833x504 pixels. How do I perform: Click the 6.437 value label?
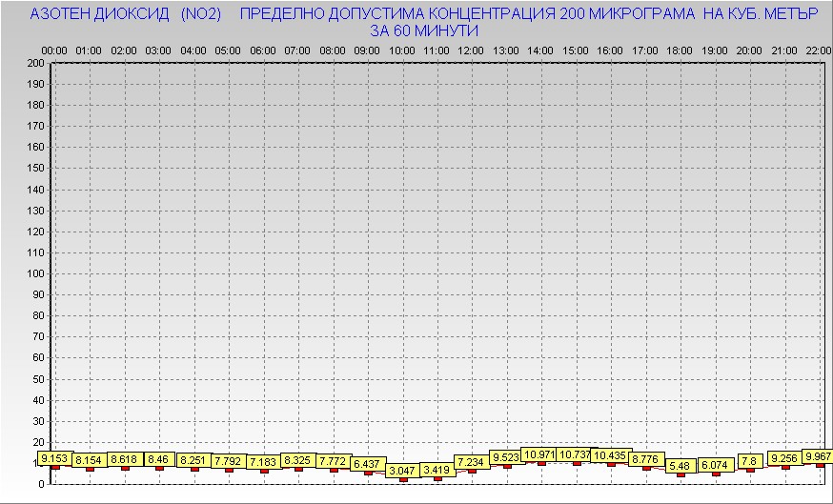(367, 464)
